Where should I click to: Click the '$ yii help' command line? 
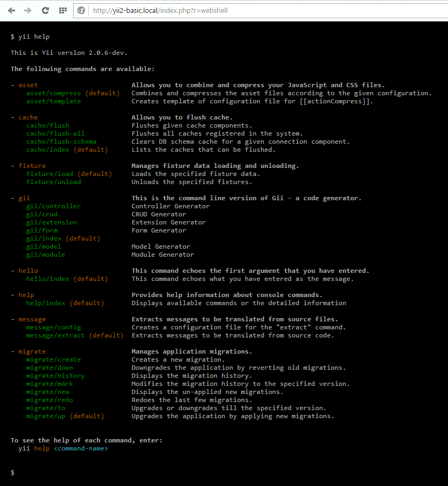30,37
